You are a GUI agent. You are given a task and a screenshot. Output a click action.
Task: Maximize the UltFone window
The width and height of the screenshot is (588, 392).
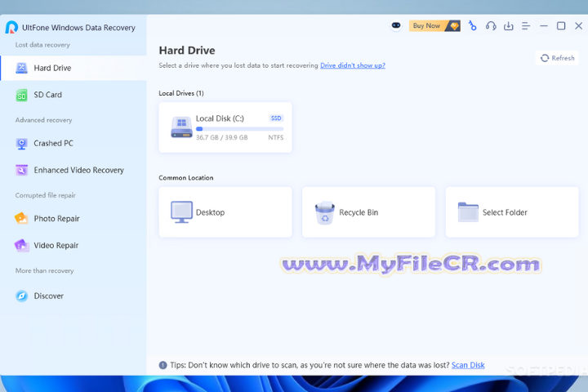point(561,26)
